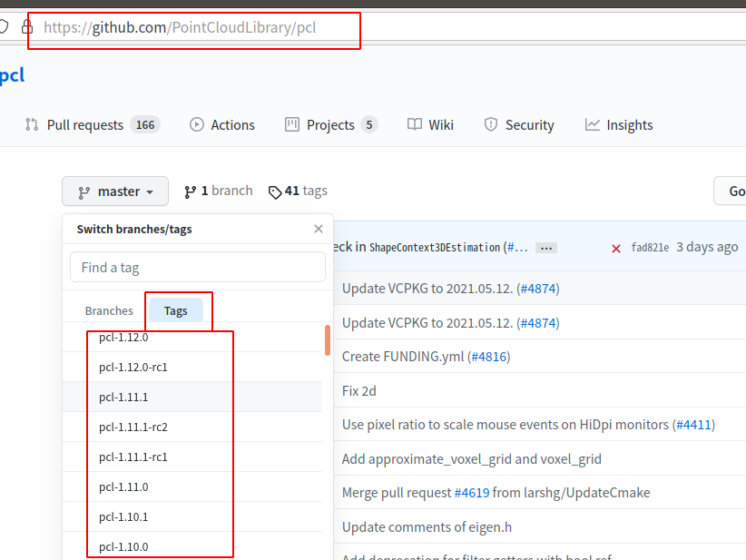Select tag pcl-1.10.0

[192, 546]
